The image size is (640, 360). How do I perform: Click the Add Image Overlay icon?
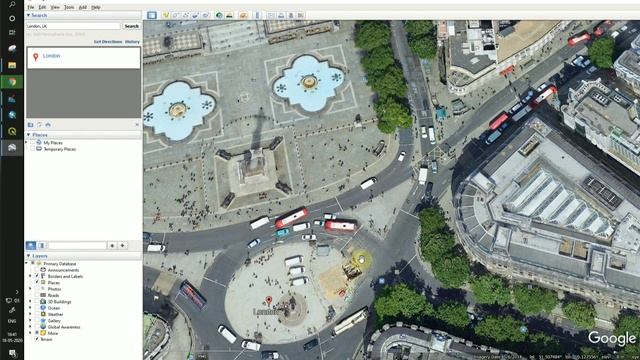point(196,15)
